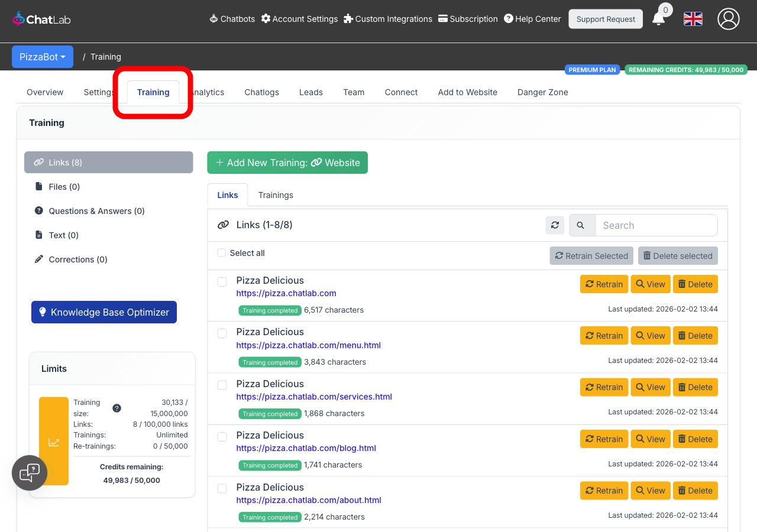Open the Chatlogs tab
The width and height of the screenshot is (757, 532).
pyautogui.click(x=261, y=92)
